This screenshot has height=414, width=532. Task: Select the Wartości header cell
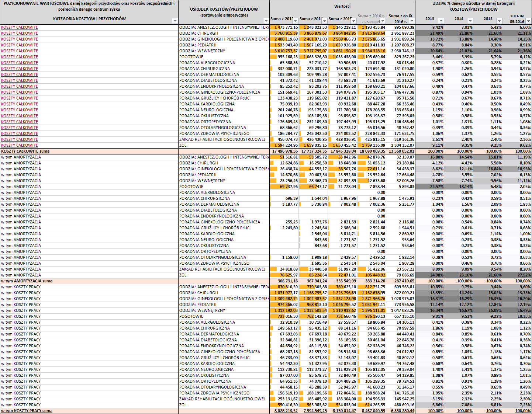pyautogui.click(x=342, y=6)
